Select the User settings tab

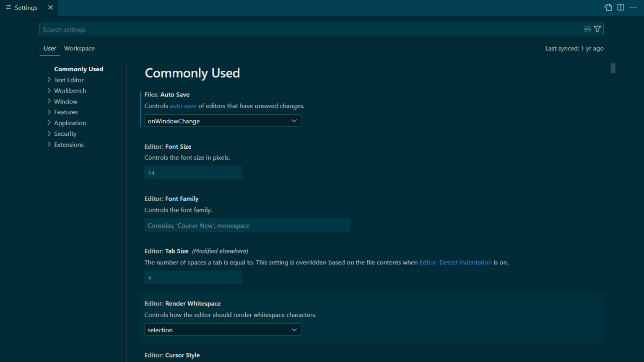pos(49,48)
